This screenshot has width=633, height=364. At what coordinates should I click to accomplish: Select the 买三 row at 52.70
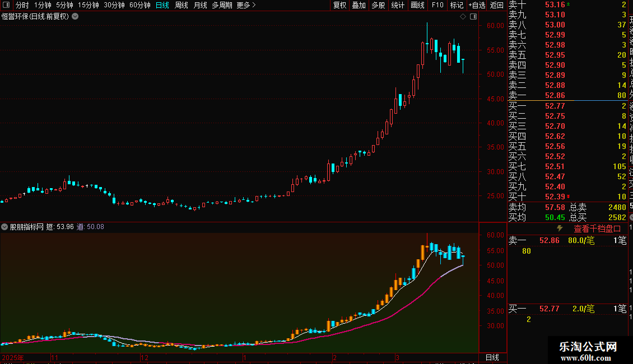pos(567,126)
